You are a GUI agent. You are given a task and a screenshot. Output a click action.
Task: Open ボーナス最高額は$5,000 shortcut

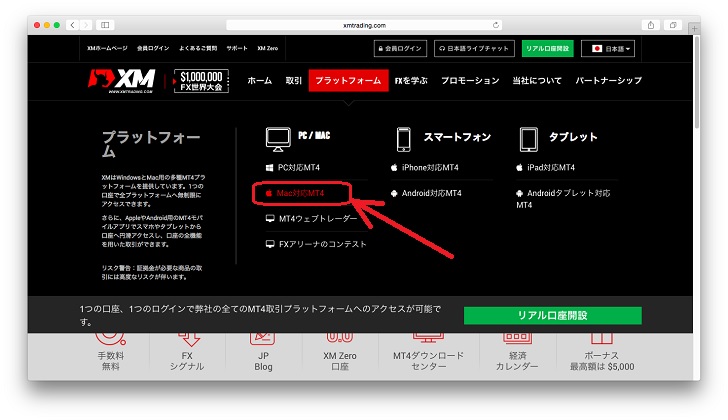click(x=602, y=353)
